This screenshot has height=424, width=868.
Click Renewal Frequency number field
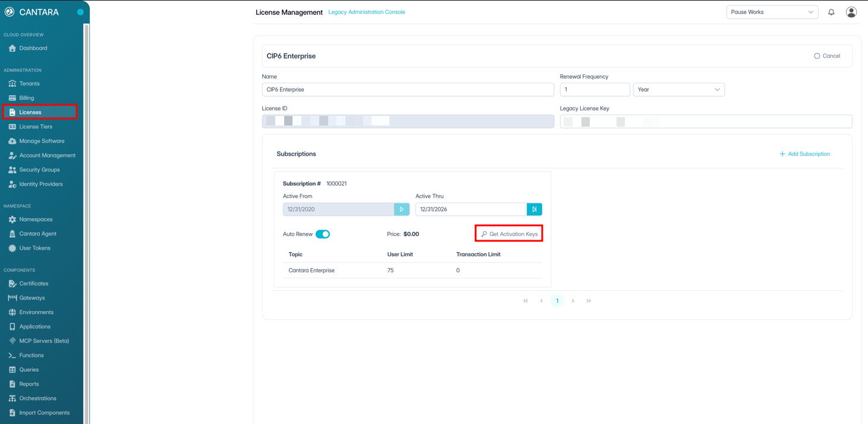pos(595,90)
